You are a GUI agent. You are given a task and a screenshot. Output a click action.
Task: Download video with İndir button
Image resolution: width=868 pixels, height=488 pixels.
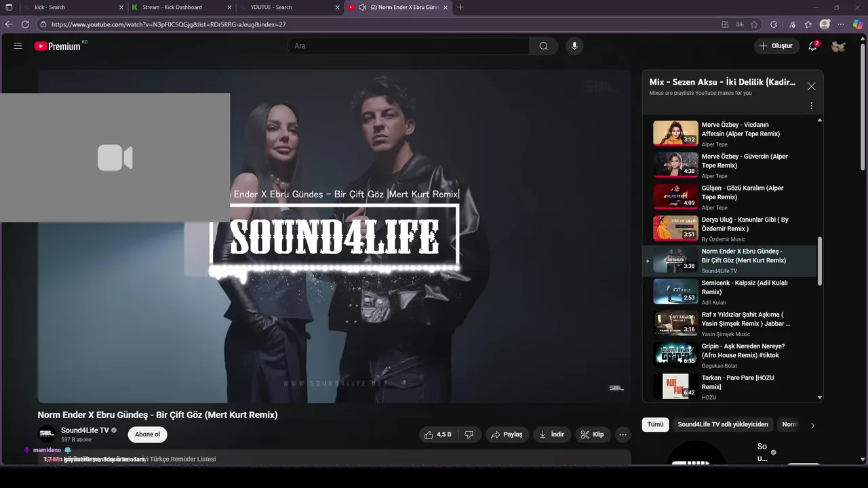click(551, 434)
